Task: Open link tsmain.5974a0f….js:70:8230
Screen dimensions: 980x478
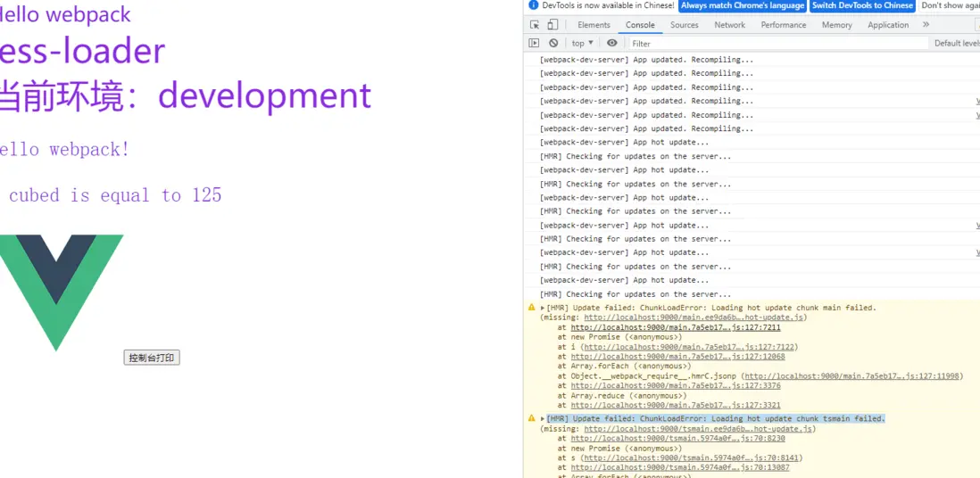Action: pos(677,439)
